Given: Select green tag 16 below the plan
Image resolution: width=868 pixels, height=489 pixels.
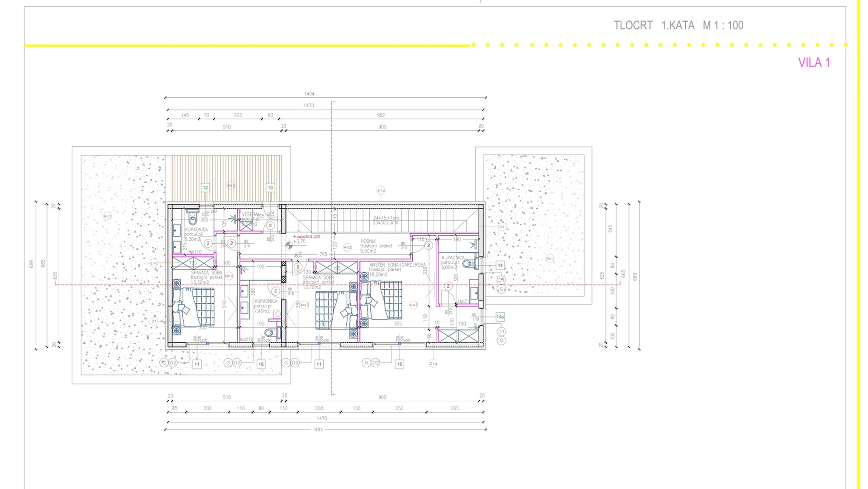Looking at the screenshot, I should tap(261, 364).
